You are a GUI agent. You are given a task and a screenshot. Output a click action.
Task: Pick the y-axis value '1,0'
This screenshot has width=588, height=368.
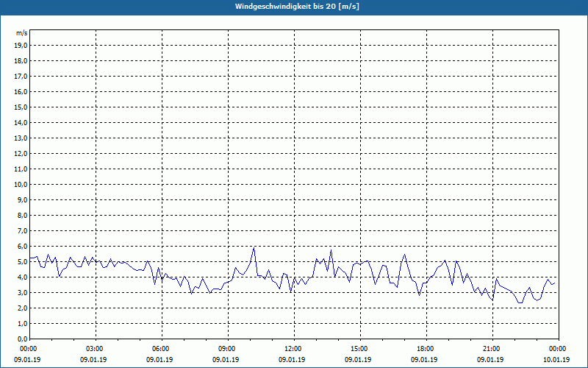tap(22, 323)
